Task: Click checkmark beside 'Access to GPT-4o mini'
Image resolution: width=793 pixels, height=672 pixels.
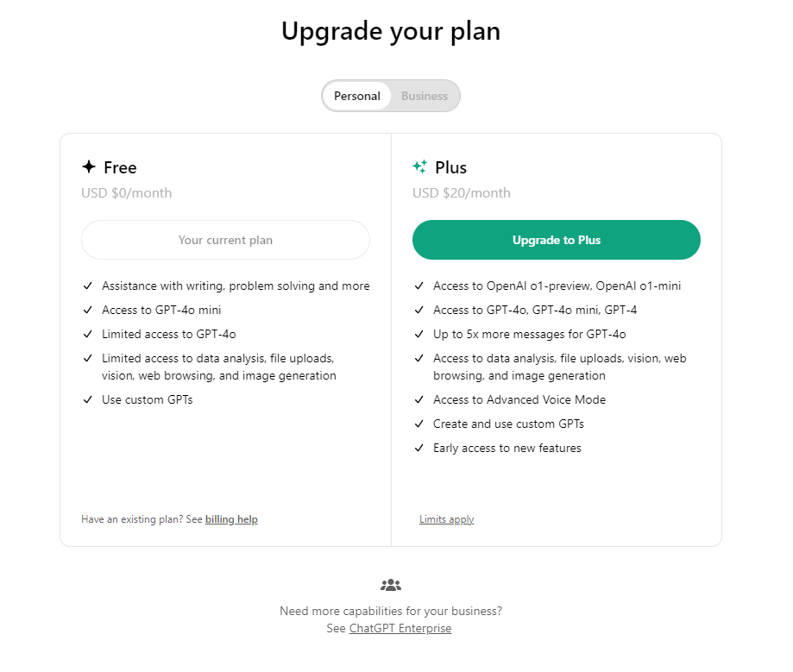Action: (x=88, y=311)
